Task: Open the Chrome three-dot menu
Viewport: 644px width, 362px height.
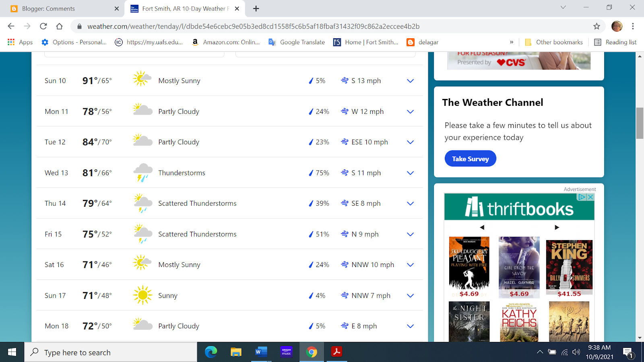Action: pyautogui.click(x=633, y=26)
